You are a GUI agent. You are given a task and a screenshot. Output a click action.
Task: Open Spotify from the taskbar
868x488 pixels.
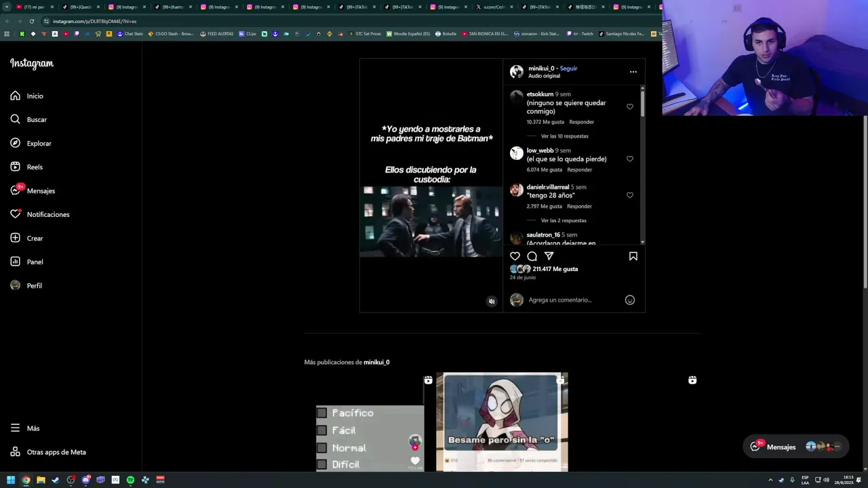coord(130,480)
